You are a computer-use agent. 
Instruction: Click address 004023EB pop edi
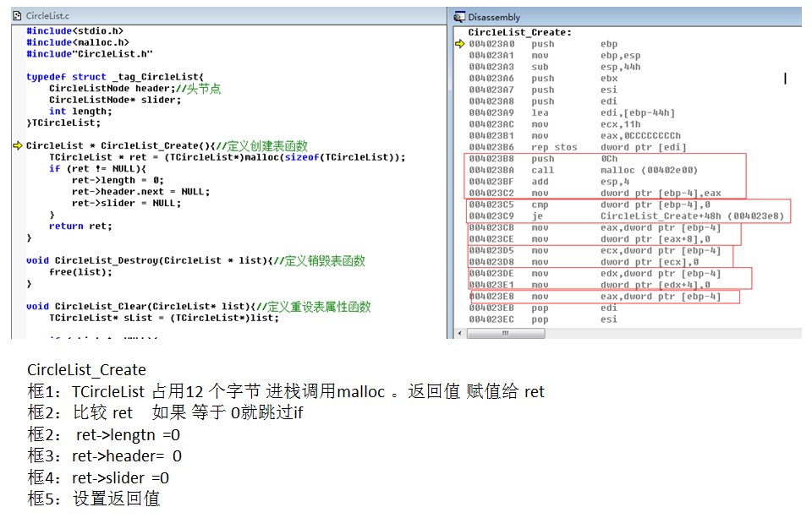click(544, 308)
